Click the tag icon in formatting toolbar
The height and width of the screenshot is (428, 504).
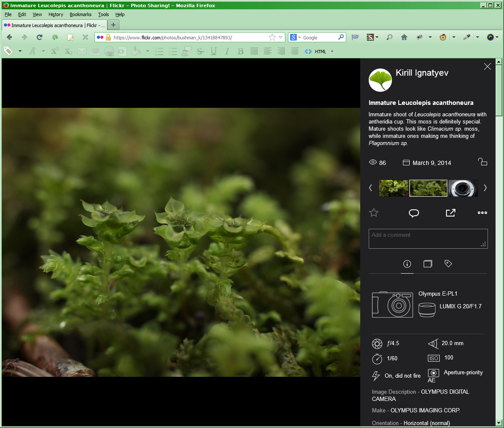click(8, 51)
